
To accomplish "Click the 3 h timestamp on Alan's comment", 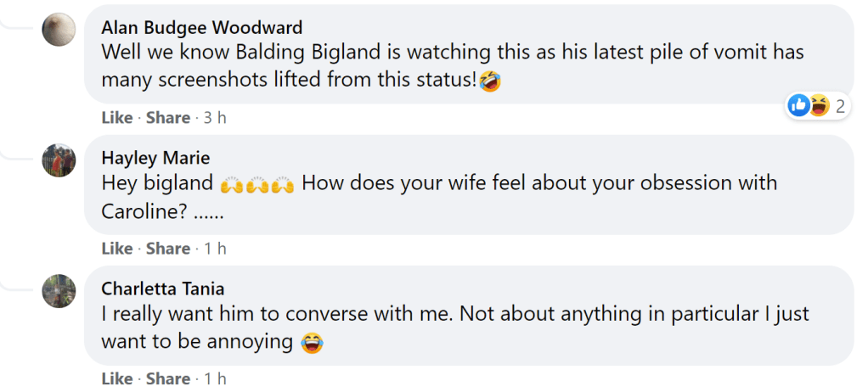I will click(215, 118).
